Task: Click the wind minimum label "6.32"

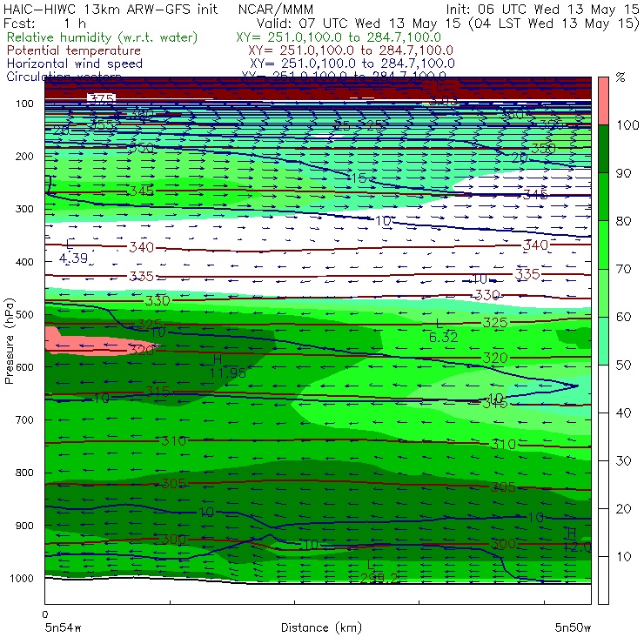Action: (x=443, y=337)
